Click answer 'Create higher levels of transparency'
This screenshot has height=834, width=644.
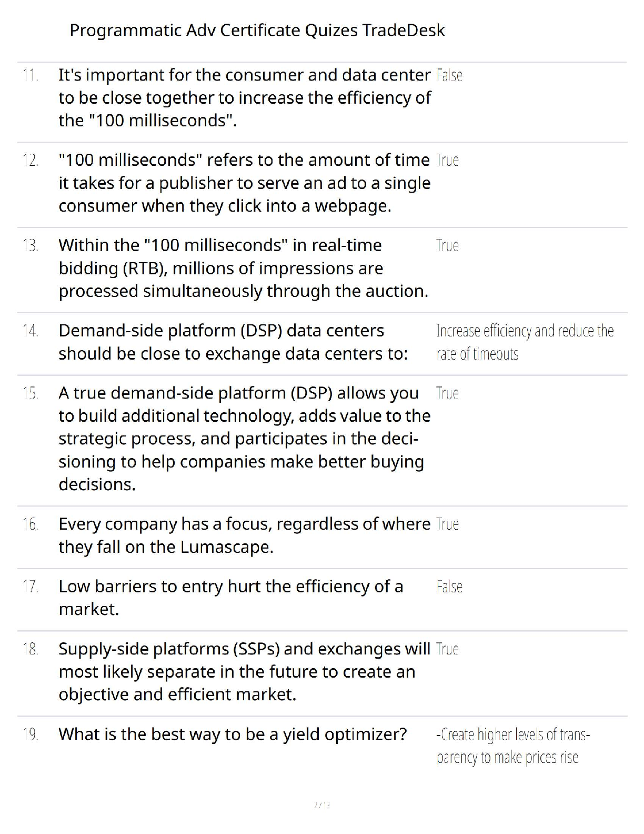[x=513, y=746]
